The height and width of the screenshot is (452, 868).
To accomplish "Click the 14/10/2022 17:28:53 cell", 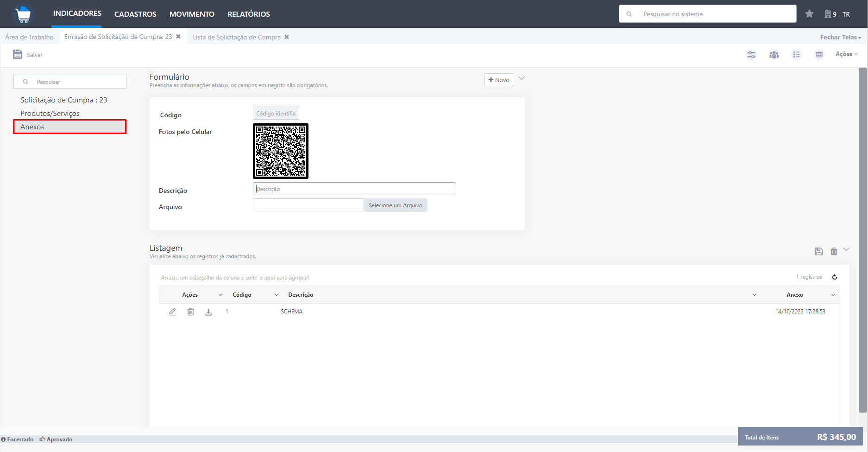I will tap(800, 312).
